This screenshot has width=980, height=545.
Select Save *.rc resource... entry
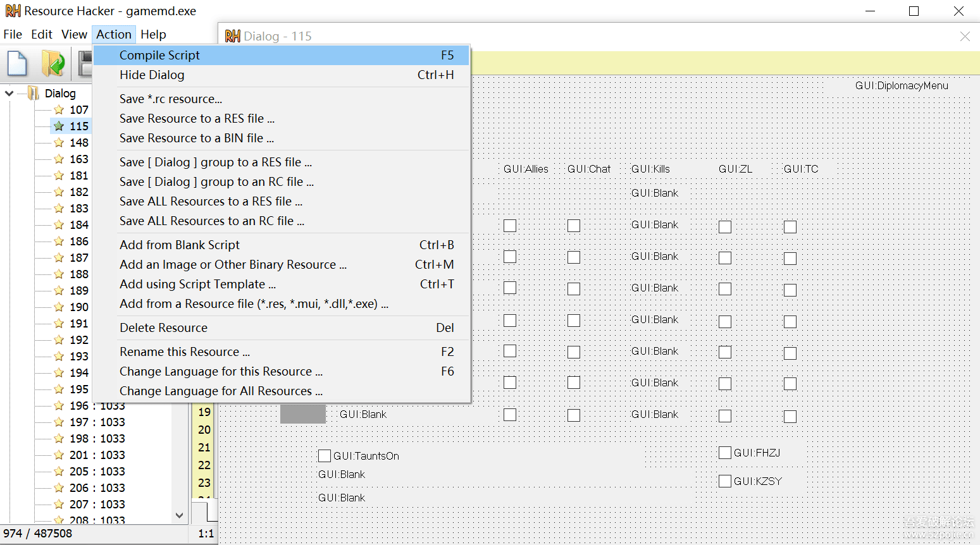click(282, 99)
